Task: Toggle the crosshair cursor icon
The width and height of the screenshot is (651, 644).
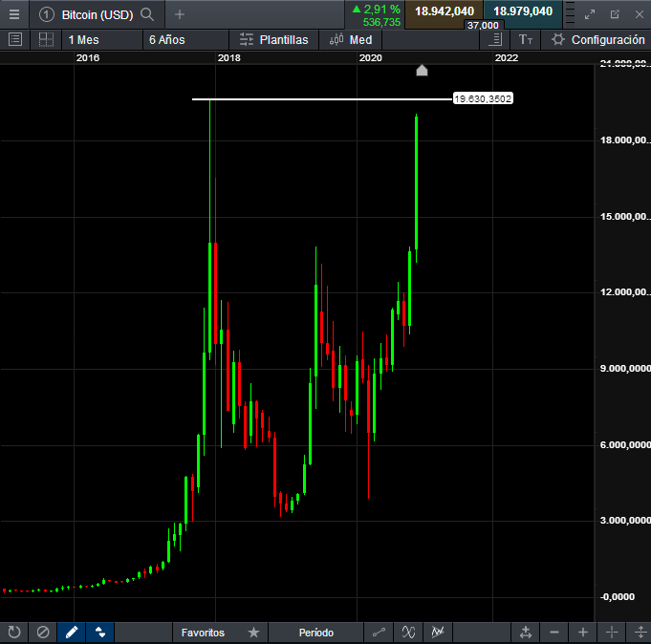Action: (x=612, y=633)
